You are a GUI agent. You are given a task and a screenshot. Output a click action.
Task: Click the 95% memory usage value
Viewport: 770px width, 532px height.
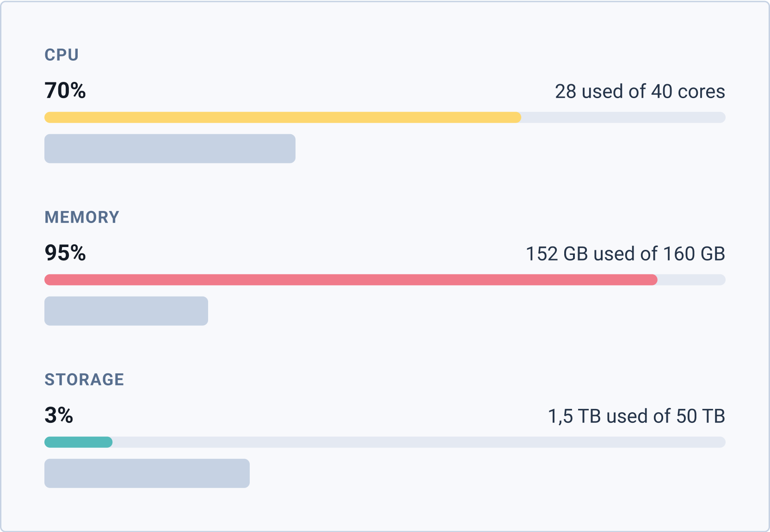click(65, 253)
